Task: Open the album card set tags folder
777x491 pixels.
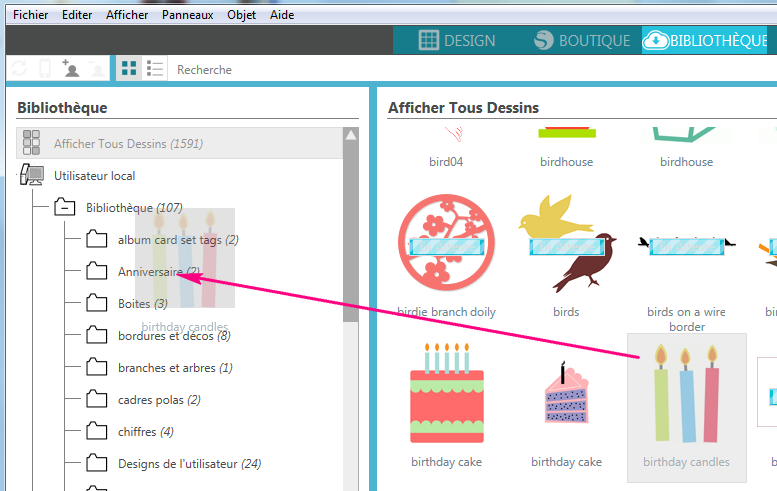Action: 178,240
